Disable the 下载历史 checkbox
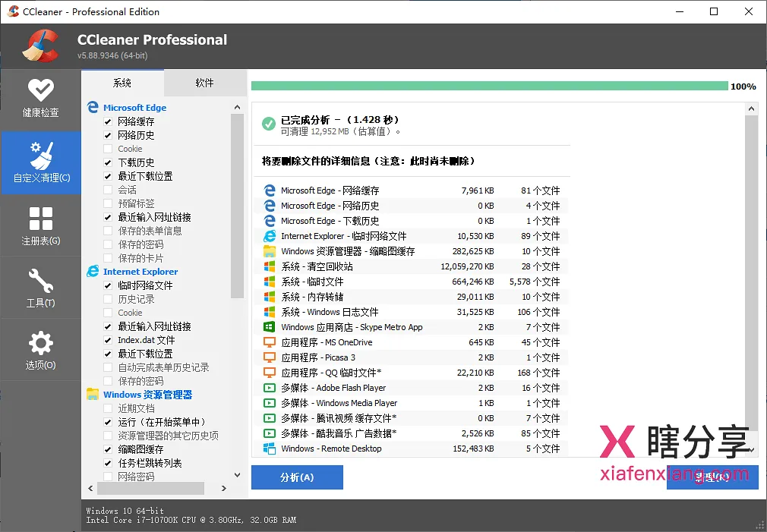 [108, 162]
